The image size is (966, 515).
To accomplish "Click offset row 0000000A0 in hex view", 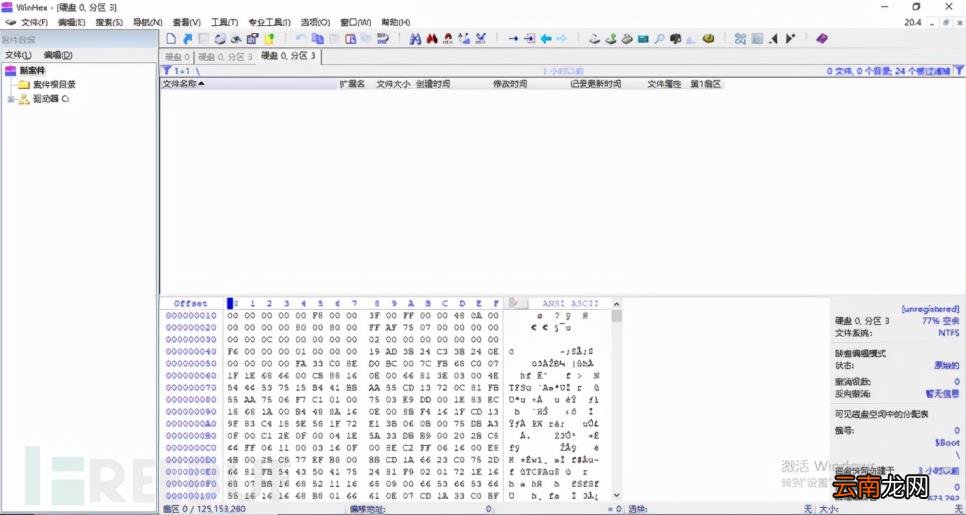I will pyautogui.click(x=190, y=423).
